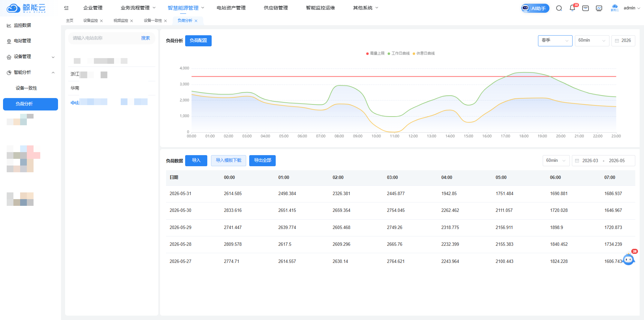Toggle 需量上限 legend series
Viewport: 644px width, 320px height.
pos(375,53)
